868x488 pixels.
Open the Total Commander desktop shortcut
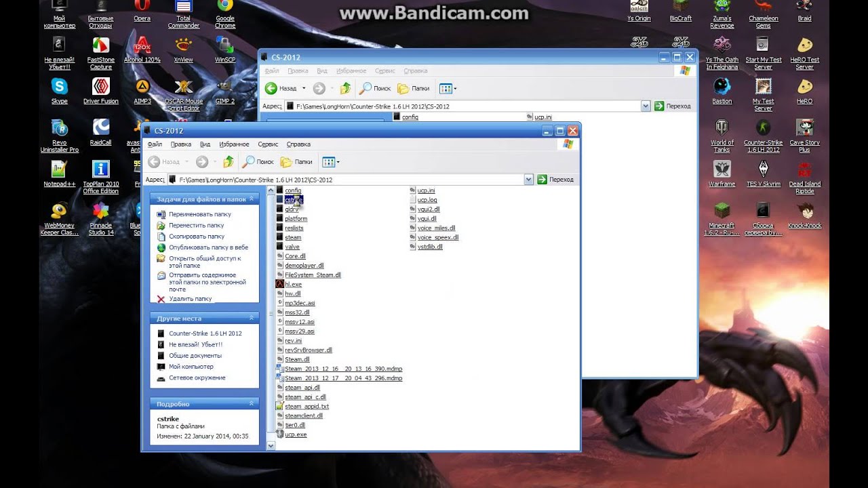click(183, 15)
